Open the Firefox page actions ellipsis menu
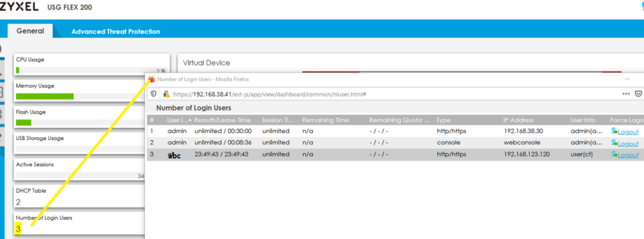The width and height of the screenshot is (644, 239). [x=626, y=94]
